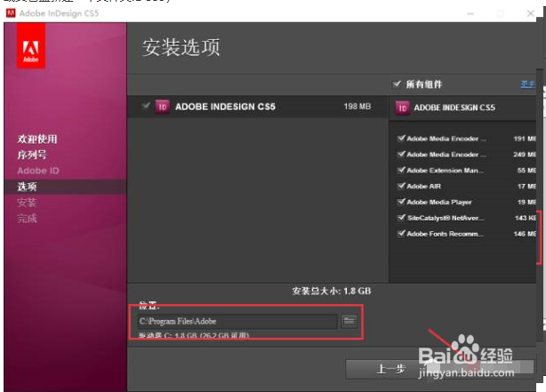Open the folder browse icon next to install path

(x=349, y=321)
